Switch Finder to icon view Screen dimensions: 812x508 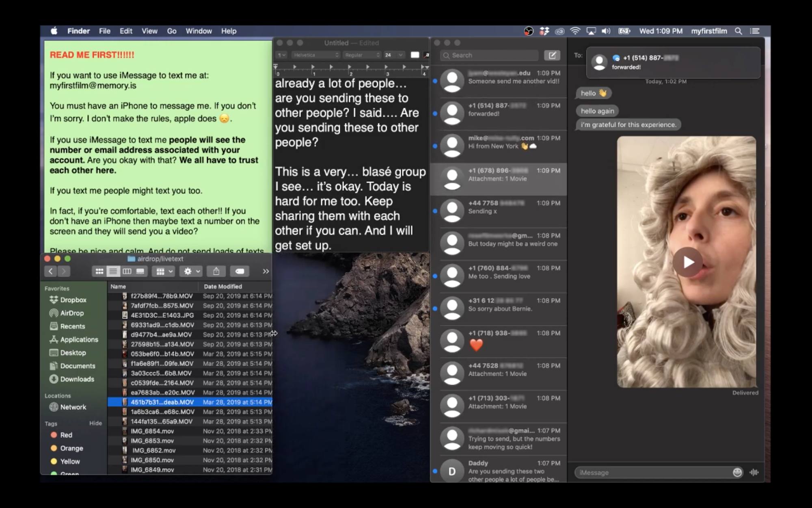pyautogui.click(x=99, y=271)
